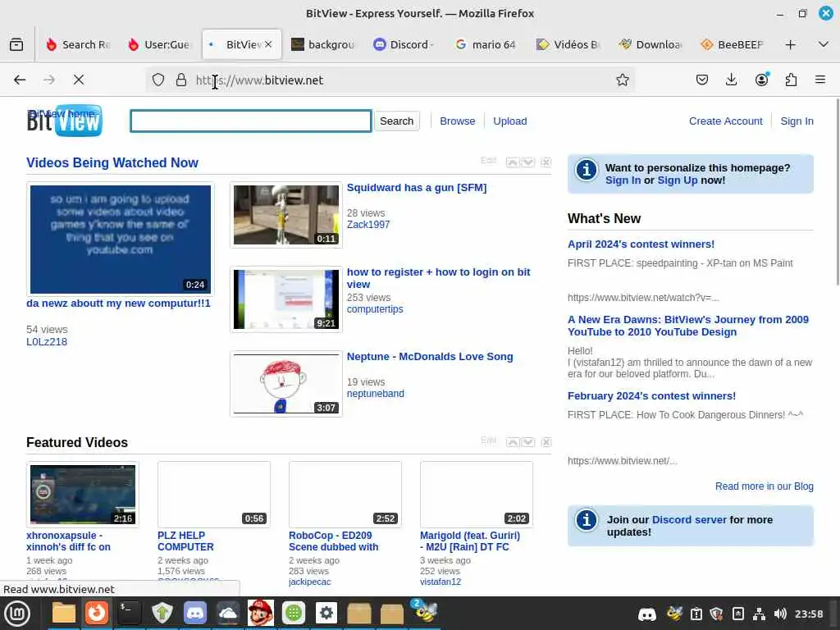Click Sign Up in personalize box

(x=677, y=180)
